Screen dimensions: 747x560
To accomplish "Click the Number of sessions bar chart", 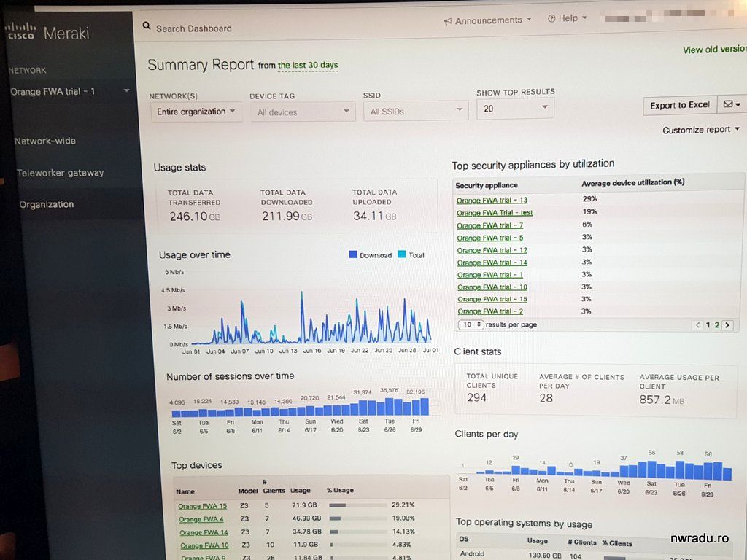I will tap(300, 407).
